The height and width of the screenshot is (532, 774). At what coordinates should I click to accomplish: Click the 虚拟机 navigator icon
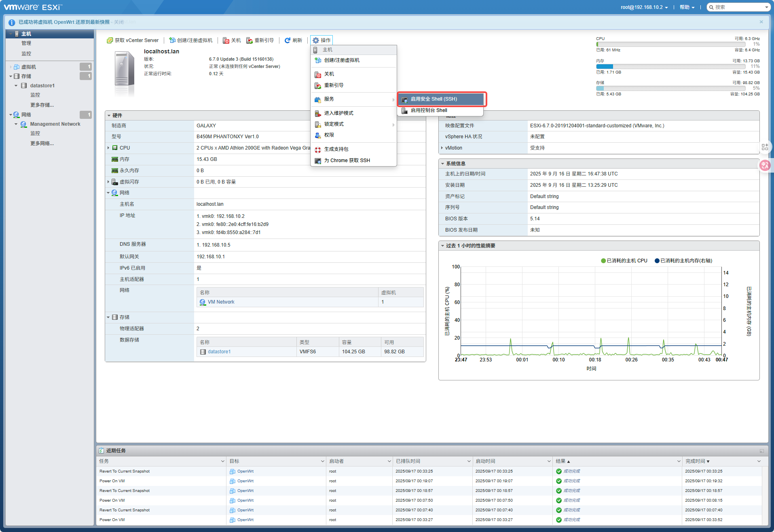(x=17, y=67)
